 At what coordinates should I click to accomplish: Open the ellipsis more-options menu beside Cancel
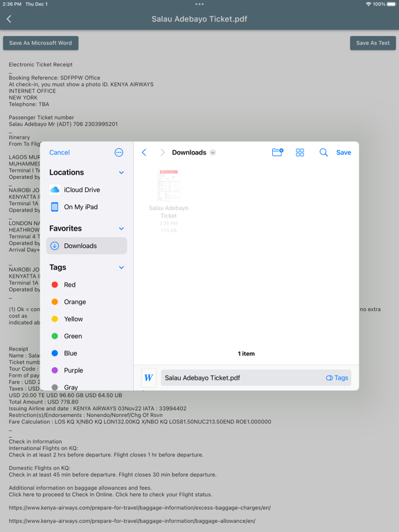pos(118,152)
